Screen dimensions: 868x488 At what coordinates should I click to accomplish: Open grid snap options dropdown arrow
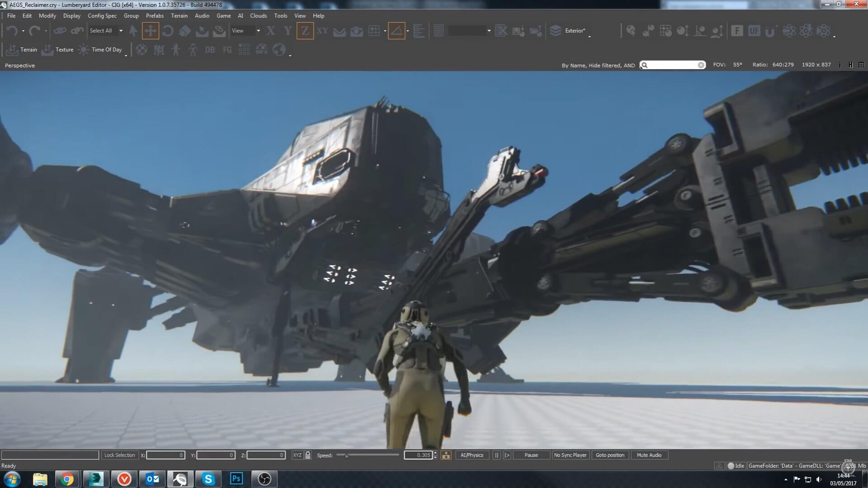tap(385, 31)
